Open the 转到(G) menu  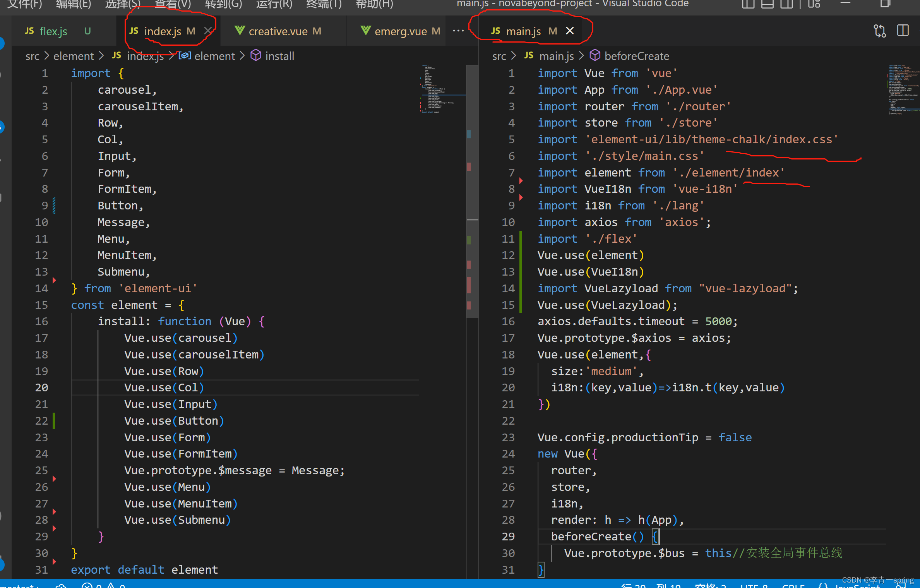tap(223, 4)
